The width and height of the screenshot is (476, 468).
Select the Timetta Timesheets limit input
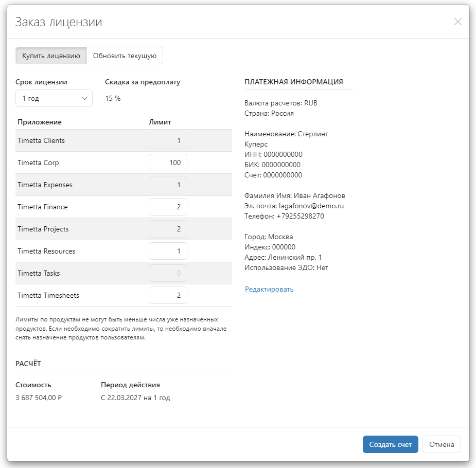click(x=168, y=295)
